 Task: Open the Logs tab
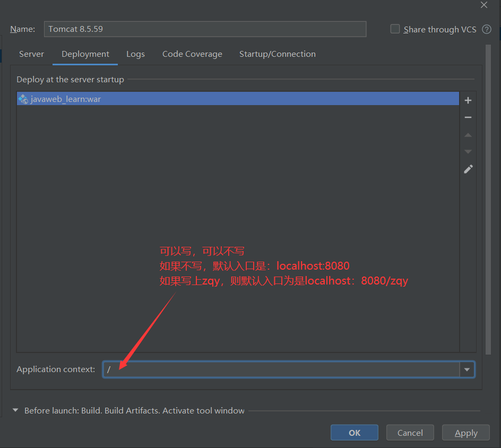(x=135, y=54)
